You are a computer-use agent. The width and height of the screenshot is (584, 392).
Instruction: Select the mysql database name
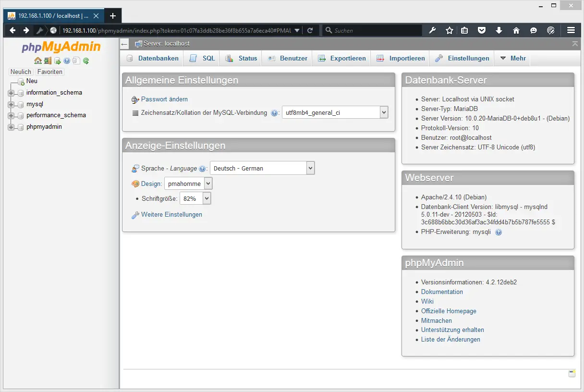click(x=35, y=104)
